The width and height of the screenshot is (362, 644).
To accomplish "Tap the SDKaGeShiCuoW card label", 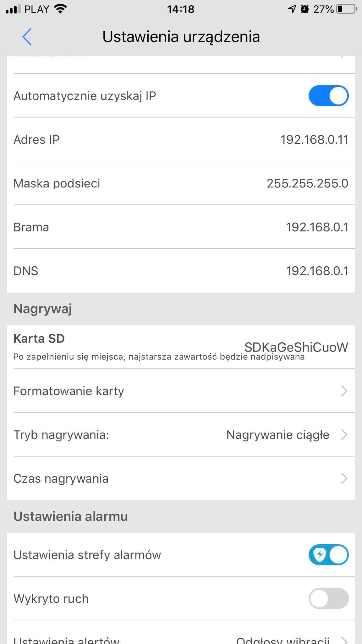I will pos(296,347).
